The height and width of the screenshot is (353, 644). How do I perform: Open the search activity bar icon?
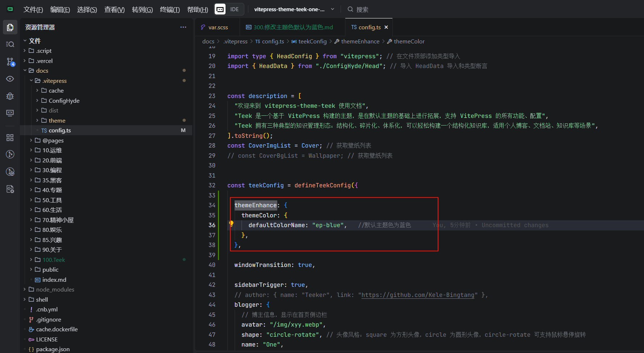click(10, 44)
